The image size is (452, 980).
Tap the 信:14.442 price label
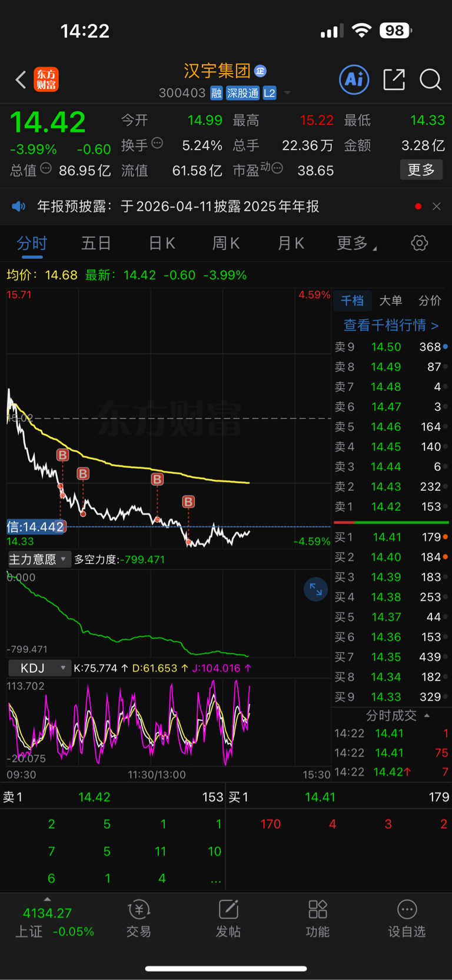(35, 527)
